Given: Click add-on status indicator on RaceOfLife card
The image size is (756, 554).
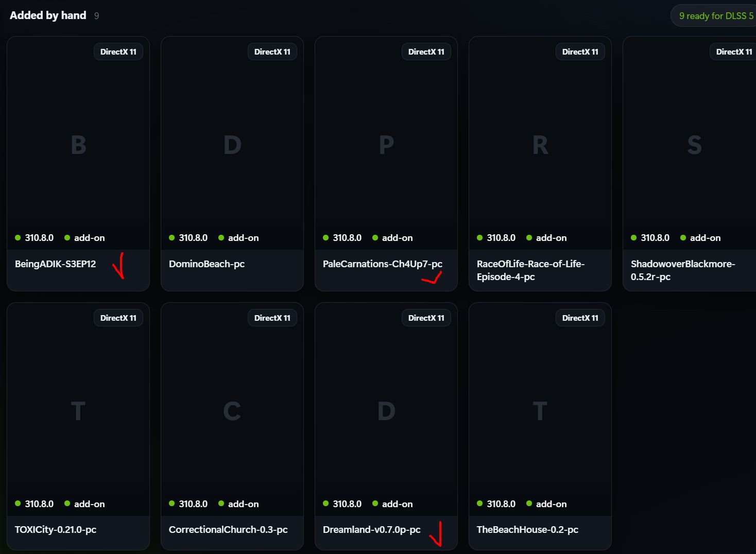Looking at the screenshot, I should [x=546, y=237].
